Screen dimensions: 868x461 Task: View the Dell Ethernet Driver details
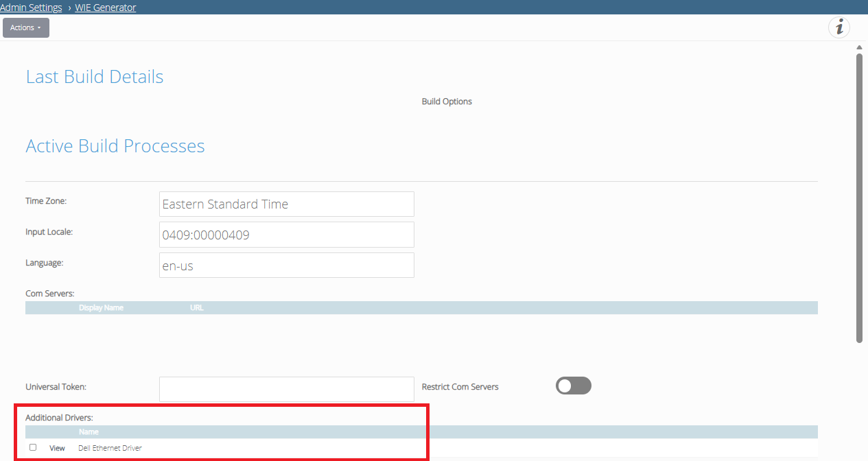[x=57, y=448]
